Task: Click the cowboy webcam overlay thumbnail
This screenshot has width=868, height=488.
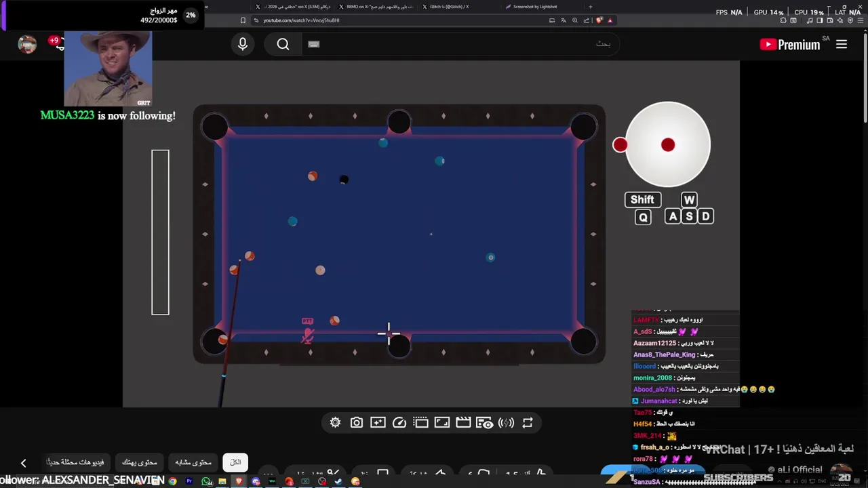Action: coord(108,69)
